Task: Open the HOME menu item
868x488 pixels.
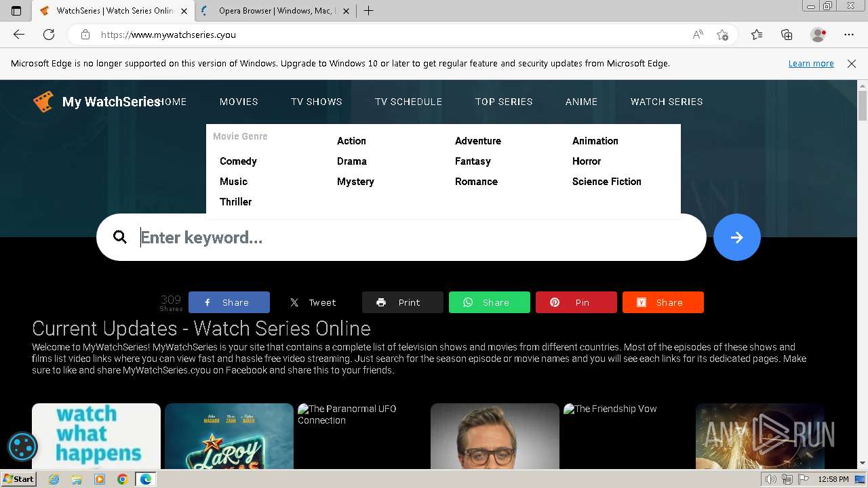Action: 172,102
